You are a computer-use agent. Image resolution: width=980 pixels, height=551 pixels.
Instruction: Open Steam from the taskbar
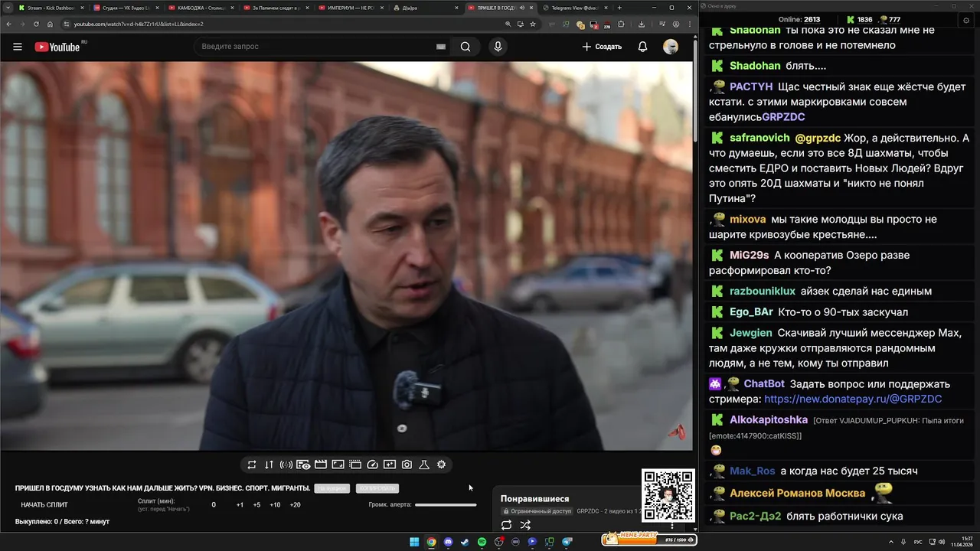(465, 542)
